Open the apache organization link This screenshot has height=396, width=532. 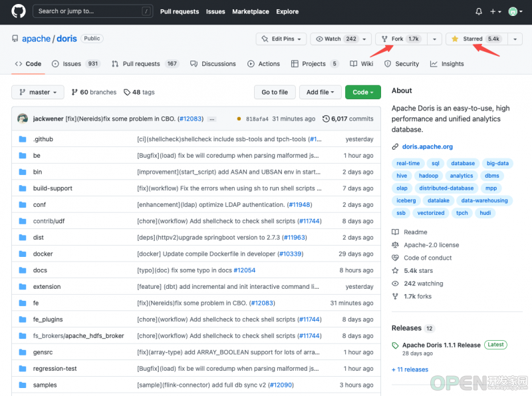[36, 39]
